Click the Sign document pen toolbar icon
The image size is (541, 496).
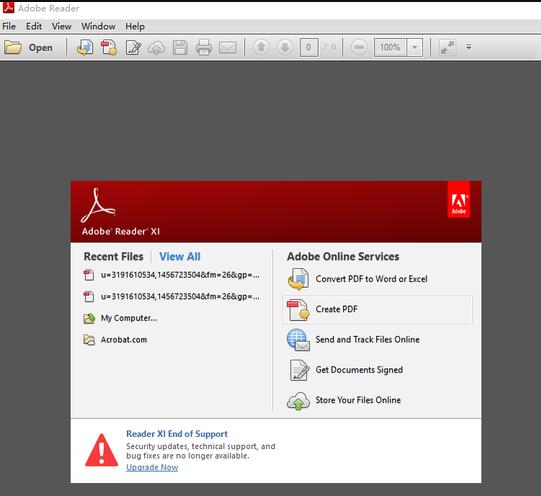(133, 48)
